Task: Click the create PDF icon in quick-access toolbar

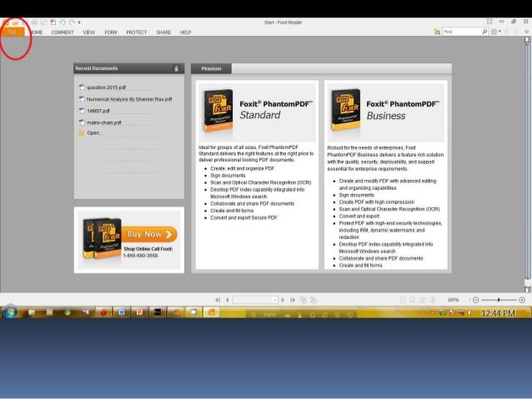Action: (53, 22)
